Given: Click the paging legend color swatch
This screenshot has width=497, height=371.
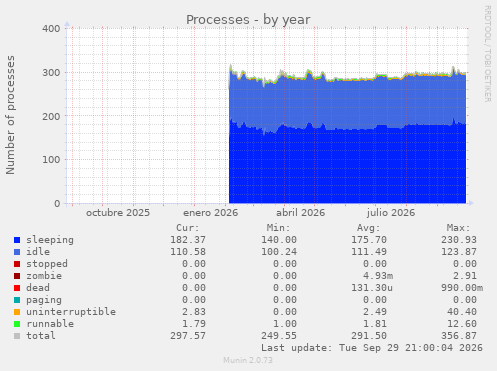Looking at the screenshot, I should (x=17, y=300).
